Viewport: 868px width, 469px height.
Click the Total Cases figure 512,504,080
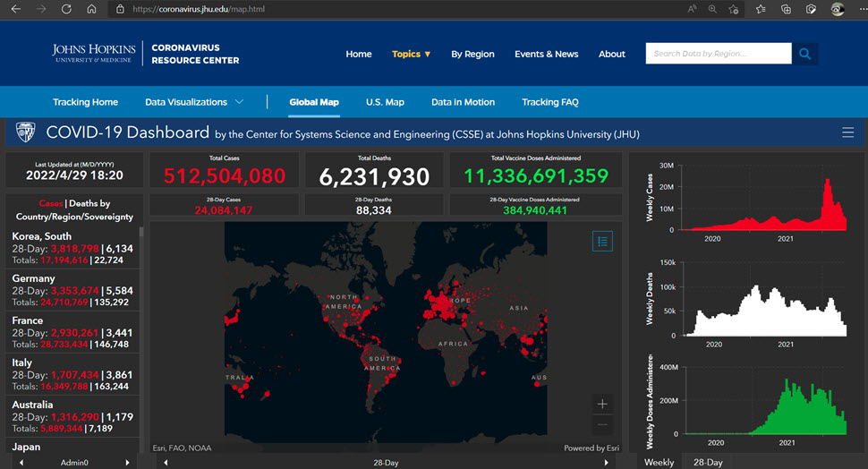point(225,176)
